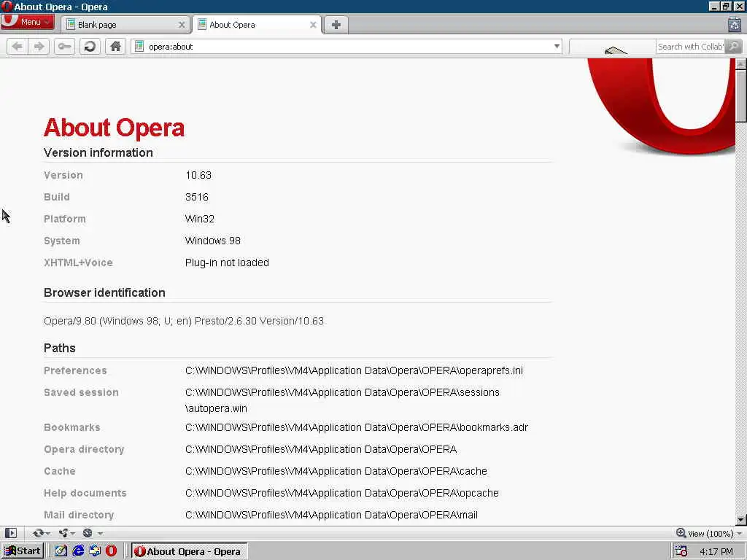Open closed tabs trash icon
Image resolution: width=747 pixels, height=560 pixels.
tap(735, 24)
